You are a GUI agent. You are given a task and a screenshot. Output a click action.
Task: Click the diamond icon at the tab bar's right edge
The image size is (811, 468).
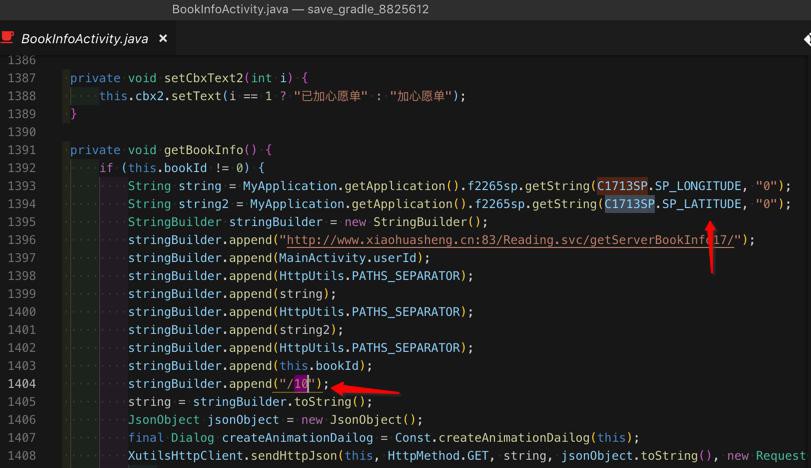pyautogui.click(x=807, y=39)
